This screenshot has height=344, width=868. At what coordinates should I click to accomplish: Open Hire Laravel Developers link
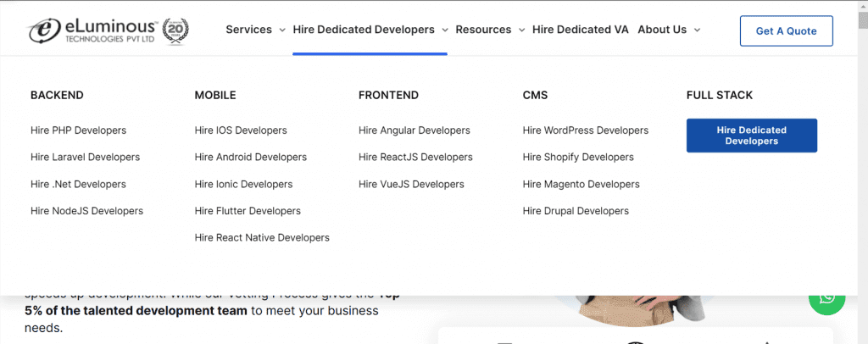coord(85,158)
